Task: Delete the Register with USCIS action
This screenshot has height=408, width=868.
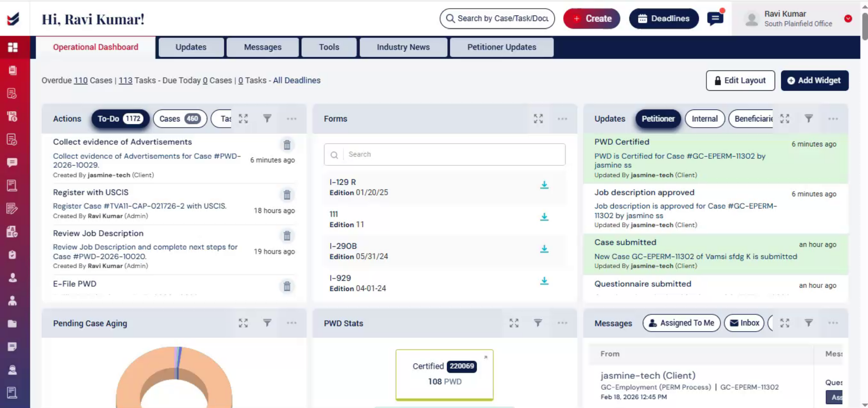Action: tap(287, 195)
